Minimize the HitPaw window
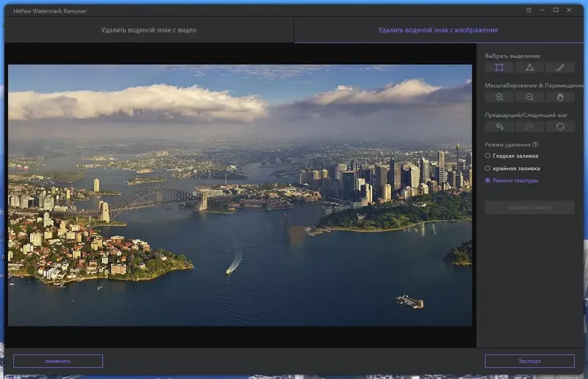Screen dimensions: 588x379 click(542, 10)
